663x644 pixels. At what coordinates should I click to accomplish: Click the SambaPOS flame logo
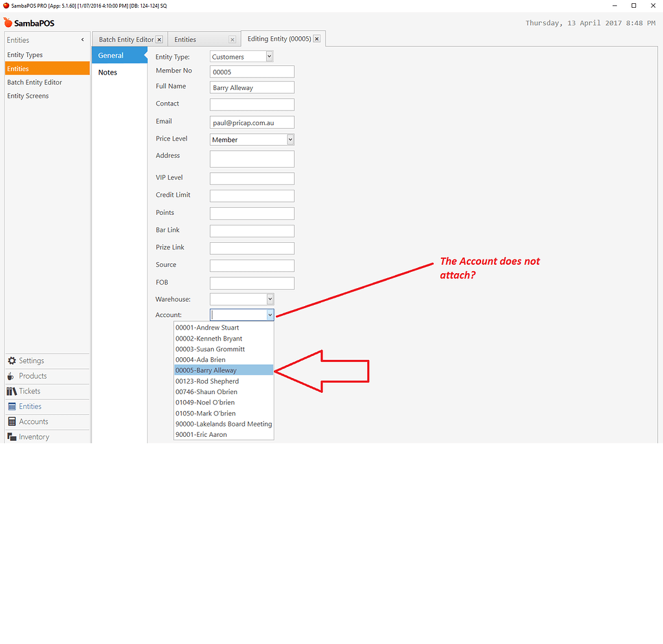click(x=8, y=23)
